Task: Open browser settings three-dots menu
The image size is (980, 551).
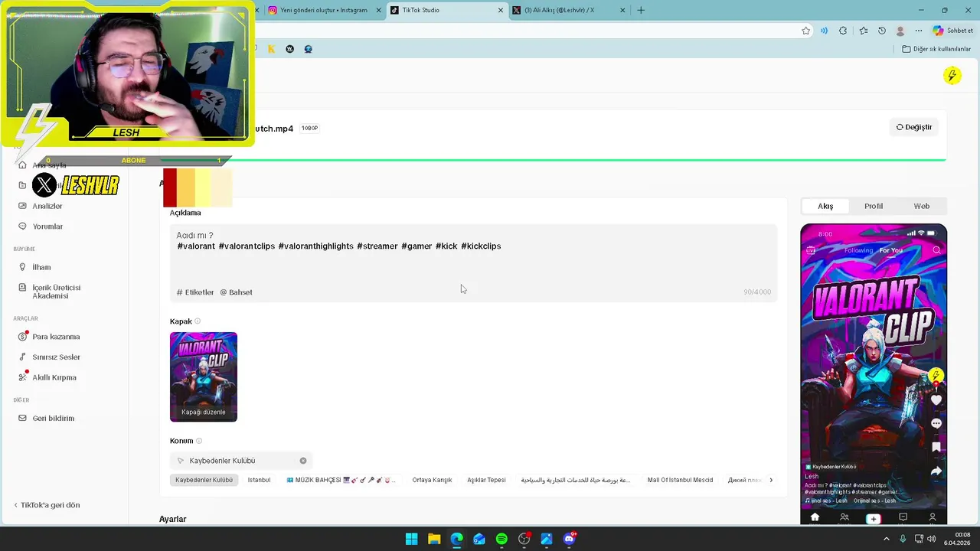Action: coord(917,31)
